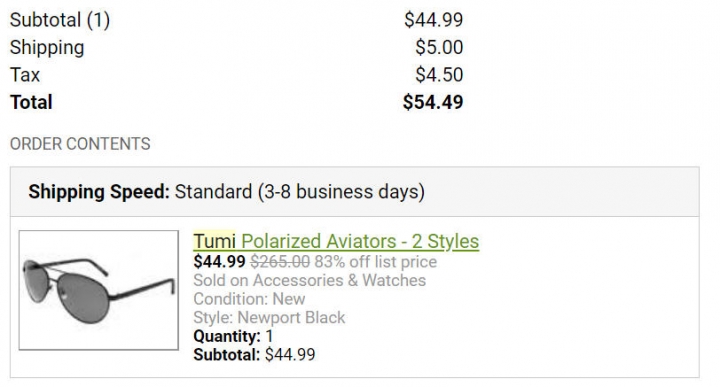
Task: Click the $54.49 total amount
Action: click(x=433, y=102)
